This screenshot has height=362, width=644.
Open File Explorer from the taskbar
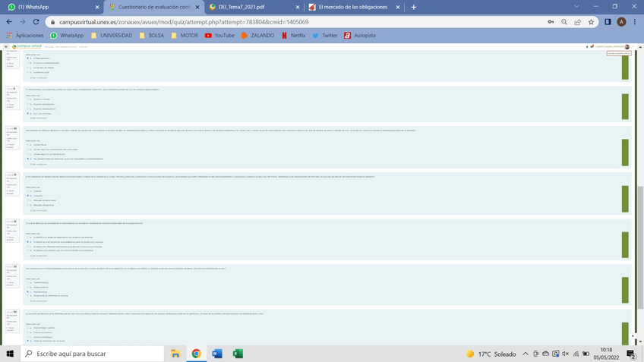(175, 354)
